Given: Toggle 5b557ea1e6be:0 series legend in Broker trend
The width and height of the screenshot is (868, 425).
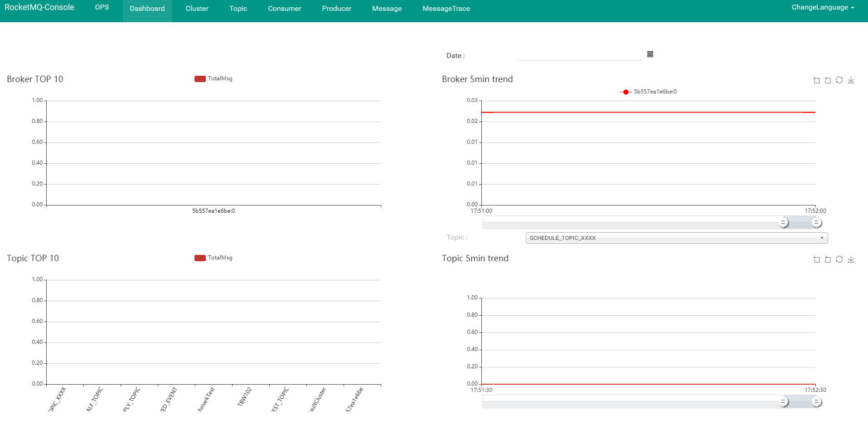Looking at the screenshot, I should [x=649, y=92].
